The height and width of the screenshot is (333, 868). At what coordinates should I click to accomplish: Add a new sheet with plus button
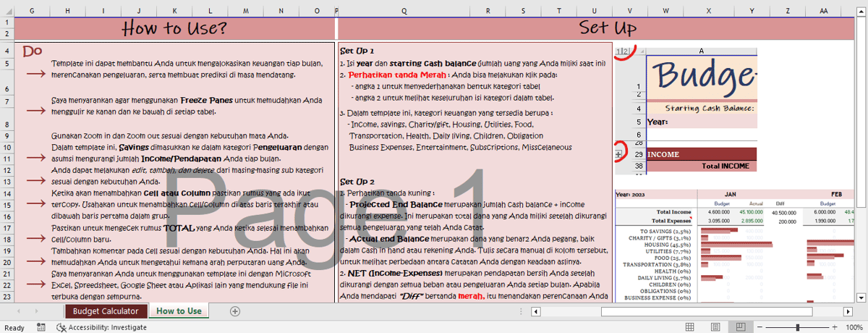coord(234,311)
